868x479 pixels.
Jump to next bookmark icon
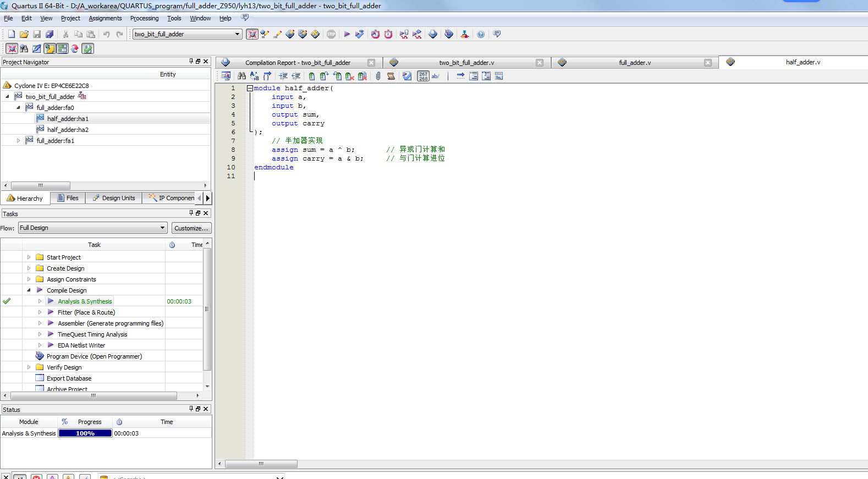(x=325, y=76)
